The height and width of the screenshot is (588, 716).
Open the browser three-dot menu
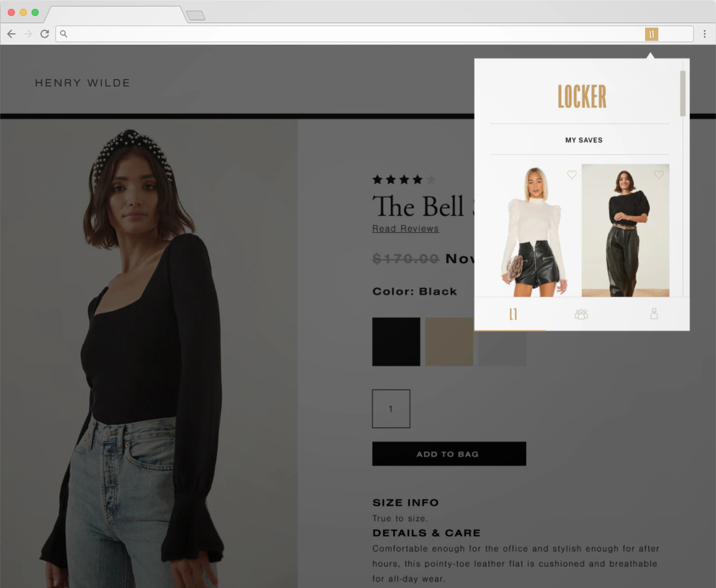point(705,34)
